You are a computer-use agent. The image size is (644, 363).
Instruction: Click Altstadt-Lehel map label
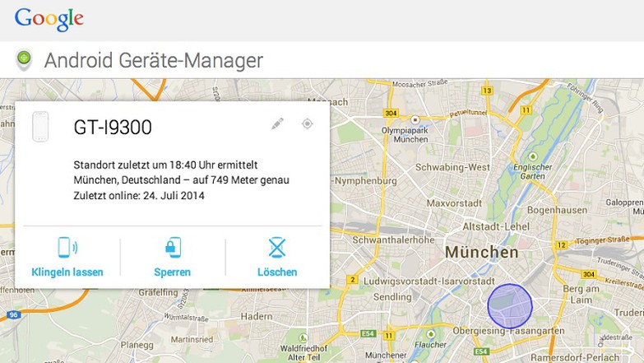pyautogui.click(x=496, y=226)
